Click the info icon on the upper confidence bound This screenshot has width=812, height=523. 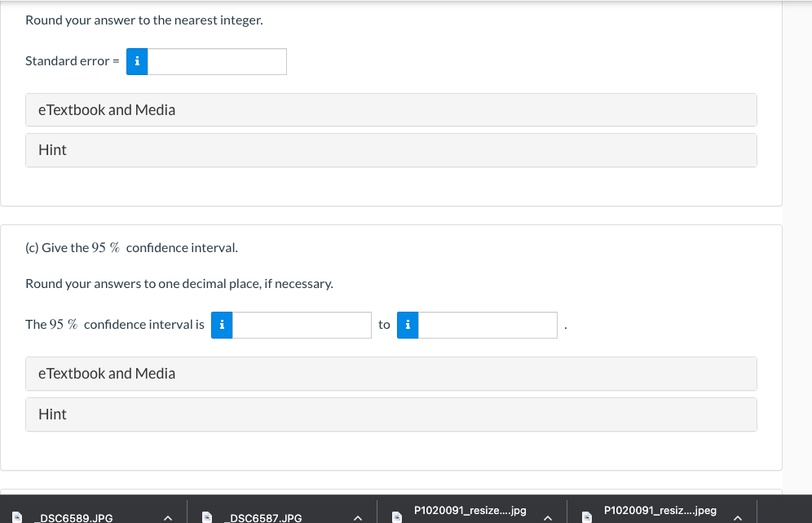pos(407,325)
